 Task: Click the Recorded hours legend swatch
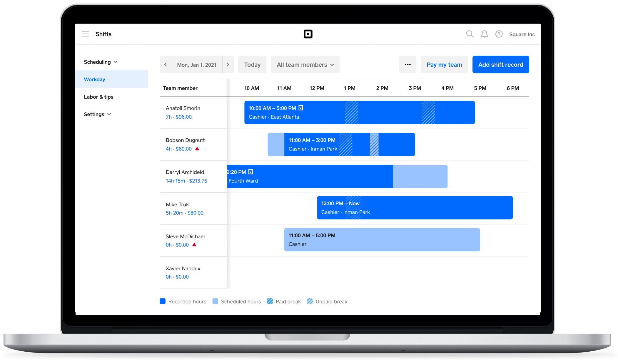tap(162, 301)
